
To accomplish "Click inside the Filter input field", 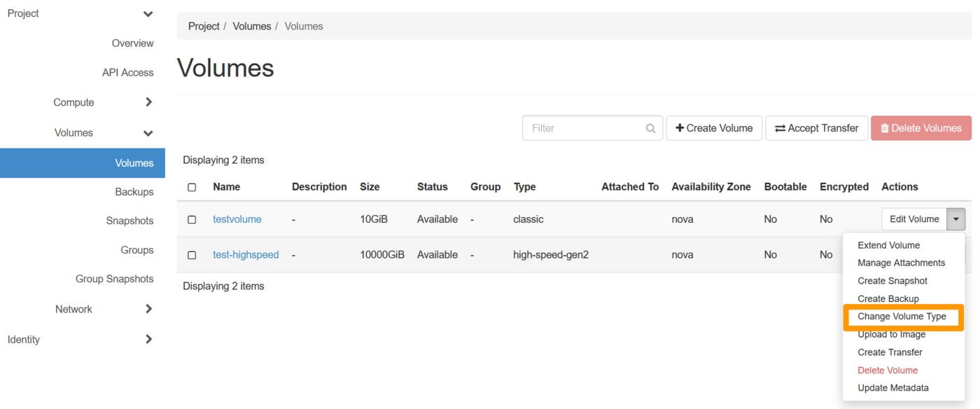I will coord(588,127).
